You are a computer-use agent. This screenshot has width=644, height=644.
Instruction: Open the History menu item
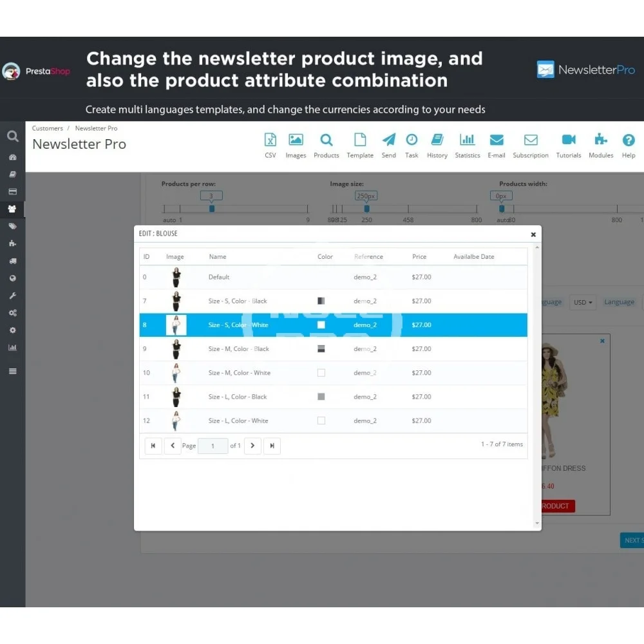pyautogui.click(x=437, y=145)
